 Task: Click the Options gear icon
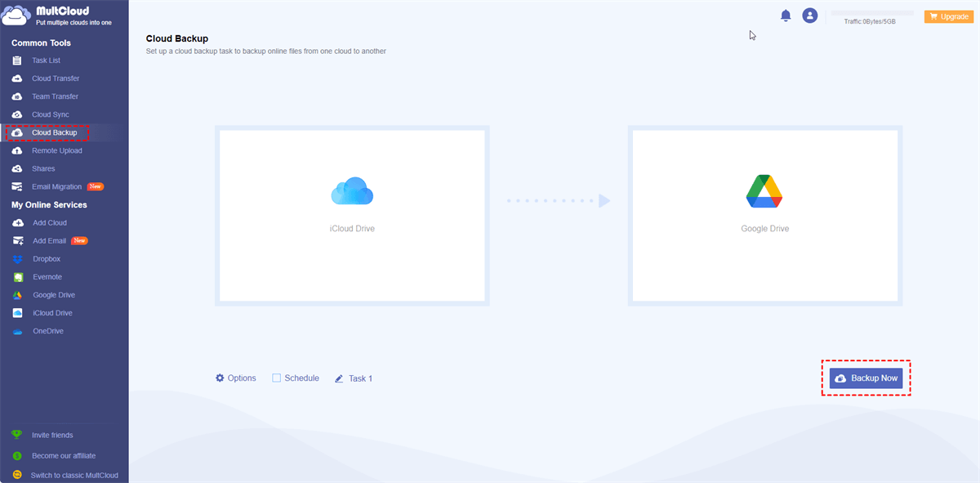pos(220,378)
